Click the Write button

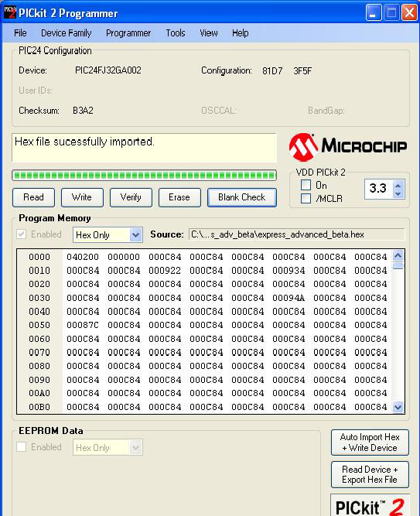82,197
